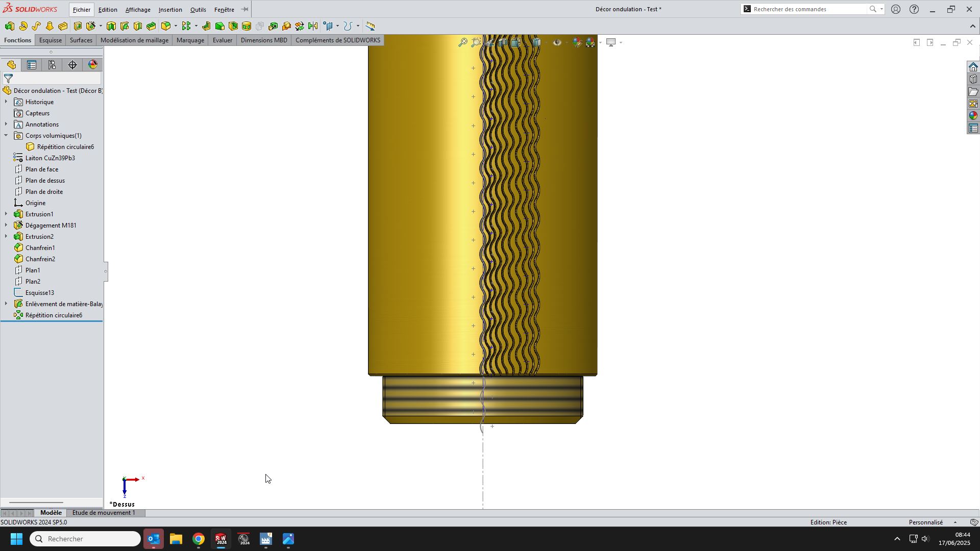
Task: Select the Swept Cut tool
Action: point(125,26)
